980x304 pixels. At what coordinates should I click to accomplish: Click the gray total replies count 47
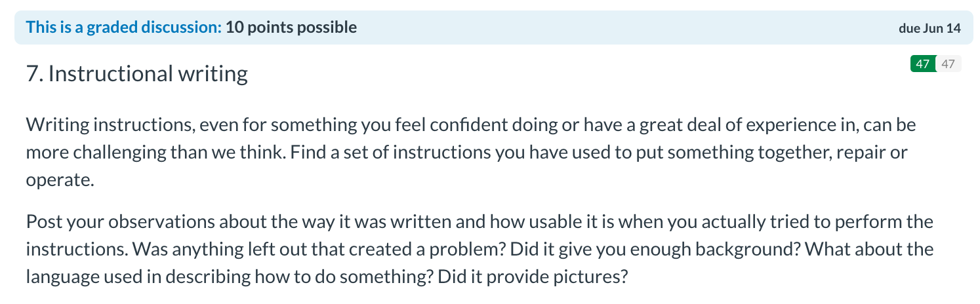(948, 64)
